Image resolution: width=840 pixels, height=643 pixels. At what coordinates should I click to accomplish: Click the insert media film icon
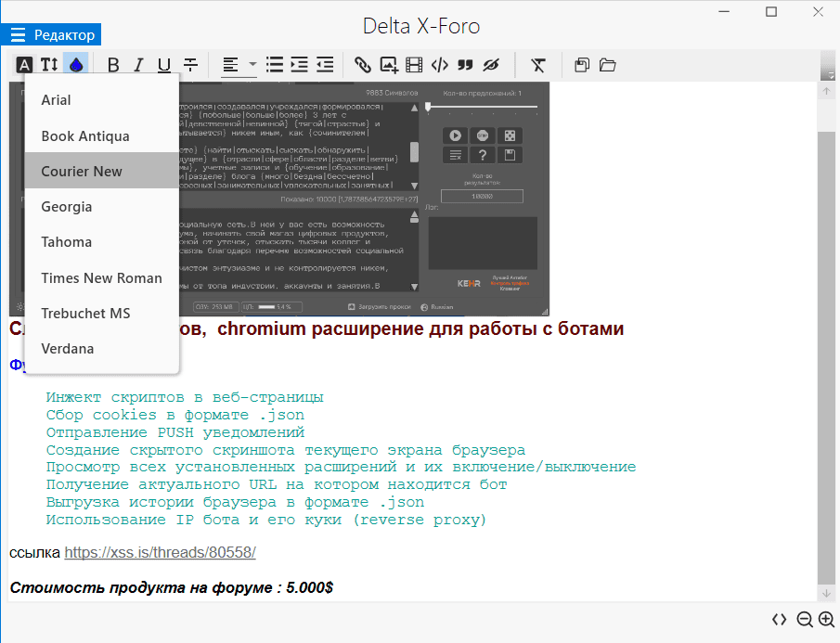coord(414,65)
